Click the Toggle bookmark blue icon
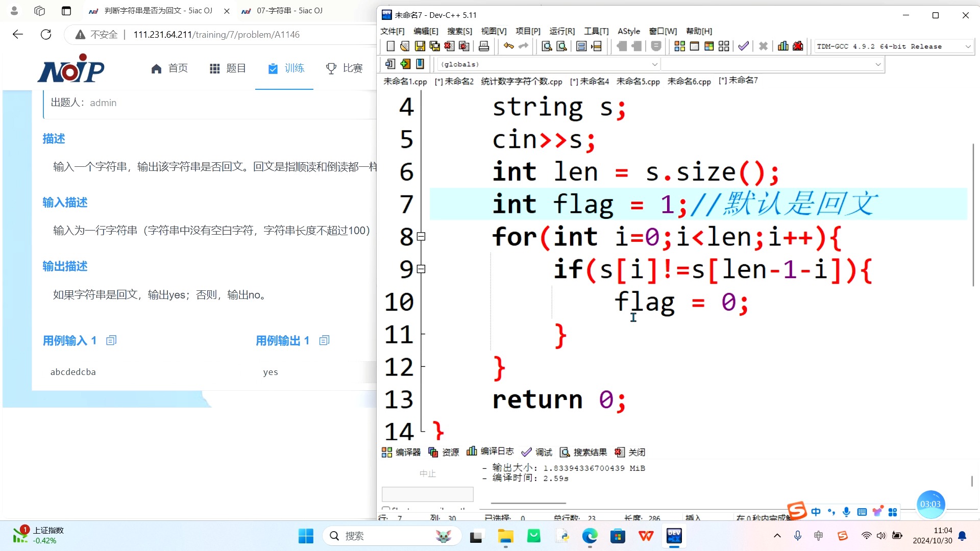Viewport: 980px width, 551px height. 420,64
